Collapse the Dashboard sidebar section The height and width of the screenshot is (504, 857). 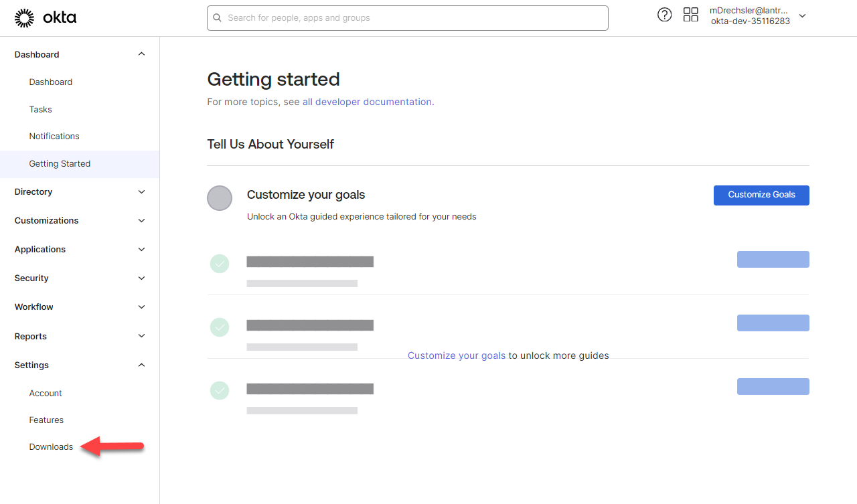[141, 54]
